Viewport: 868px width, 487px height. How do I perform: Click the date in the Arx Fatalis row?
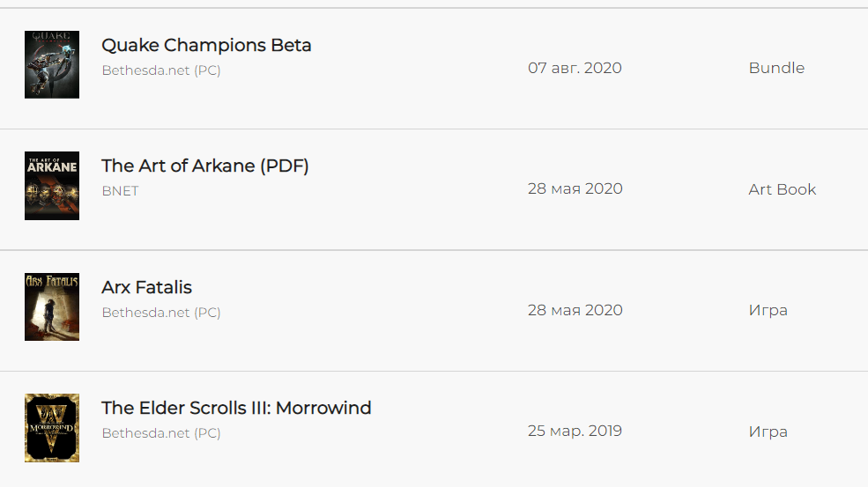coord(575,310)
